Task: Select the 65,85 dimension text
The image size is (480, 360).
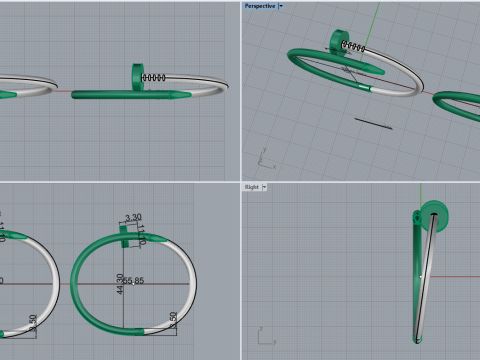Action: tap(133, 281)
